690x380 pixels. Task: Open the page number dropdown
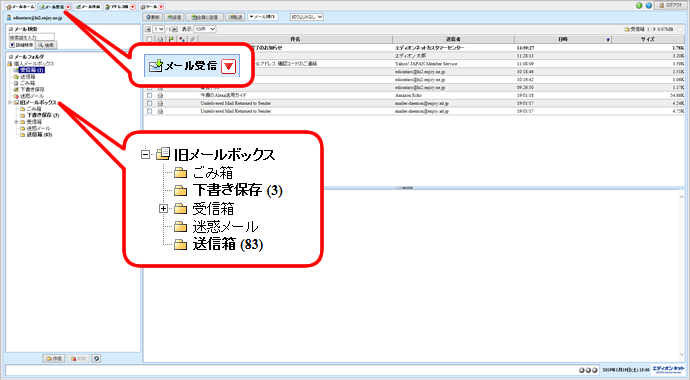tap(159, 29)
